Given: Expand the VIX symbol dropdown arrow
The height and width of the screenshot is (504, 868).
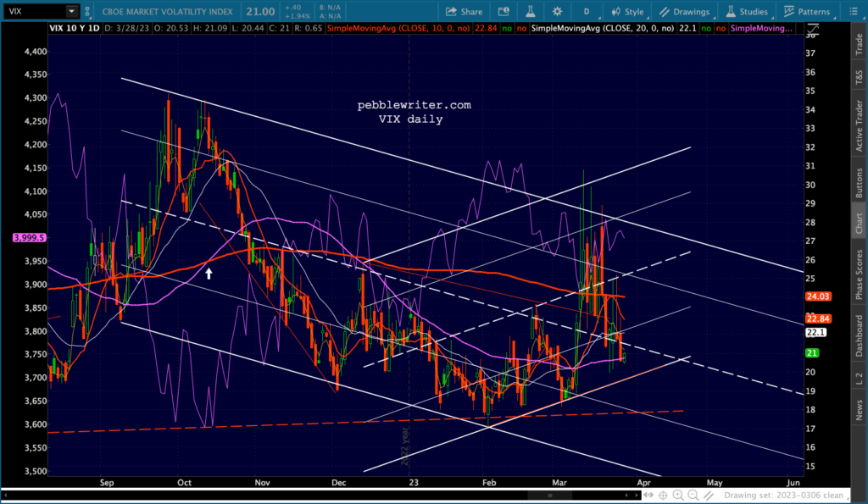Looking at the screenshot, I should pyautogui.click(x=71, y=11).
